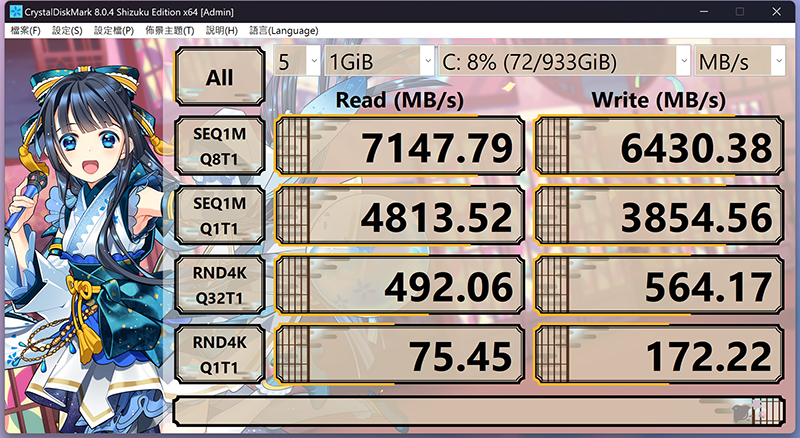This screenshot has height=438, width=800.
Task: Open the 說明(H) menu
Action: (221, 31)
